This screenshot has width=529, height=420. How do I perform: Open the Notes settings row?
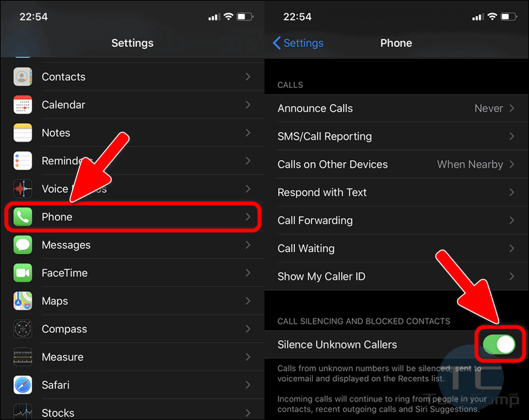[x=132, y=132]
